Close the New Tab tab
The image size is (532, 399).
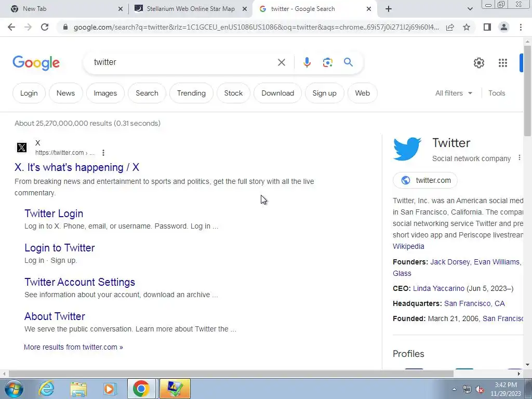[121, 9]
